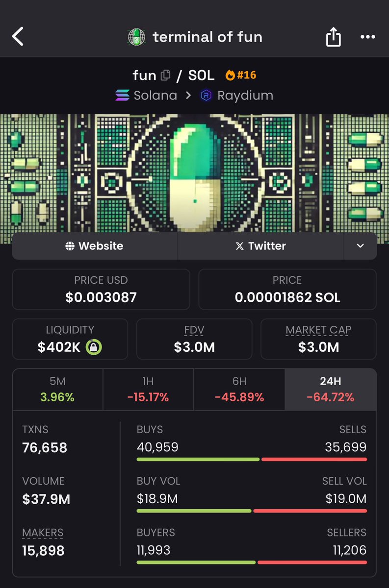
Task: Tap the Solana chain logo
Action: point(122,95)
